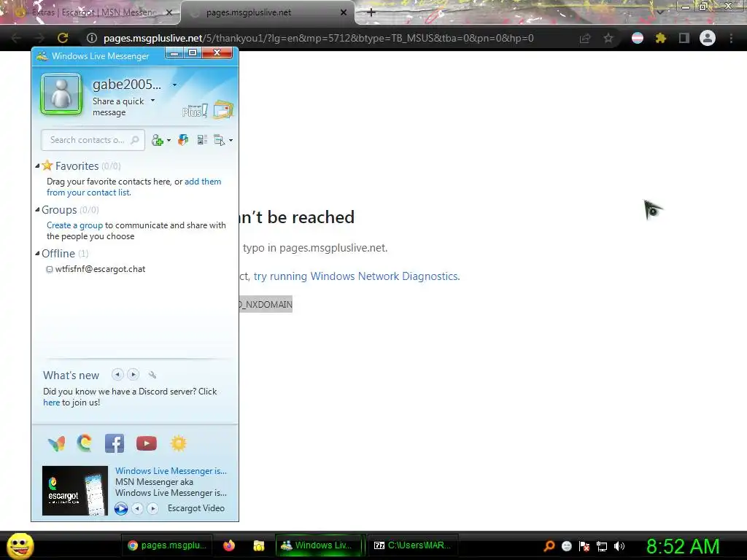Viewport: 747px width, 560px height.
Task: Click the Messenger Plus! logo icon
Action: (x=194, y=111)
